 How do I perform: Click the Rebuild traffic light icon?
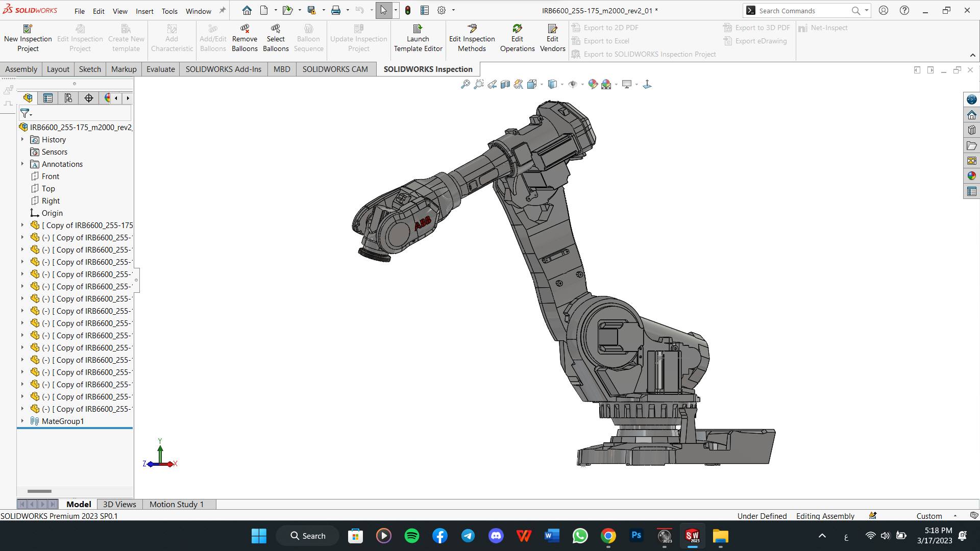click(408, 10)
